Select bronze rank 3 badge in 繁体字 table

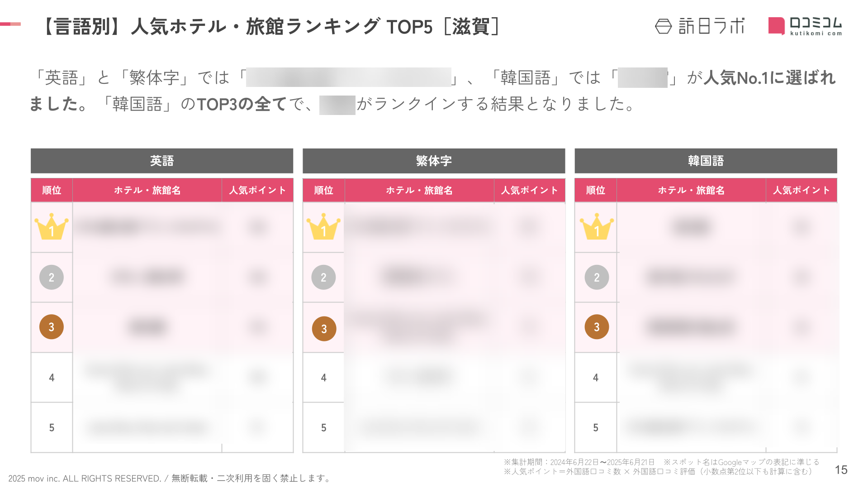pos(324,329)
